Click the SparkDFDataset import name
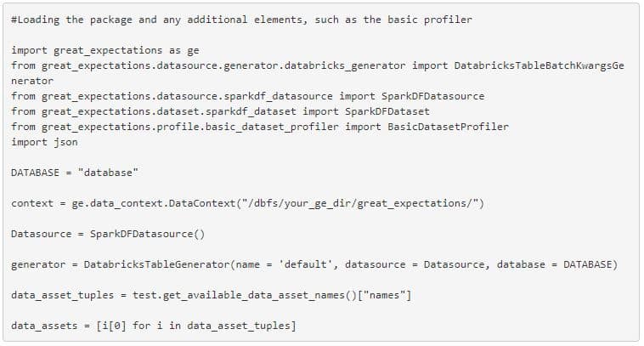Viewport: 644px width, 346px height. pyautogui.click(x=387, y=111)
